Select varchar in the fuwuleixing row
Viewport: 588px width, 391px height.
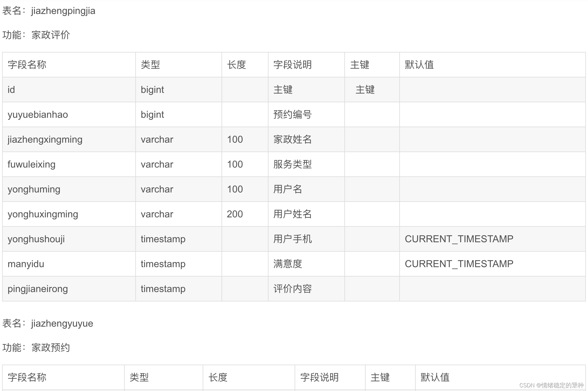[157, 164]
